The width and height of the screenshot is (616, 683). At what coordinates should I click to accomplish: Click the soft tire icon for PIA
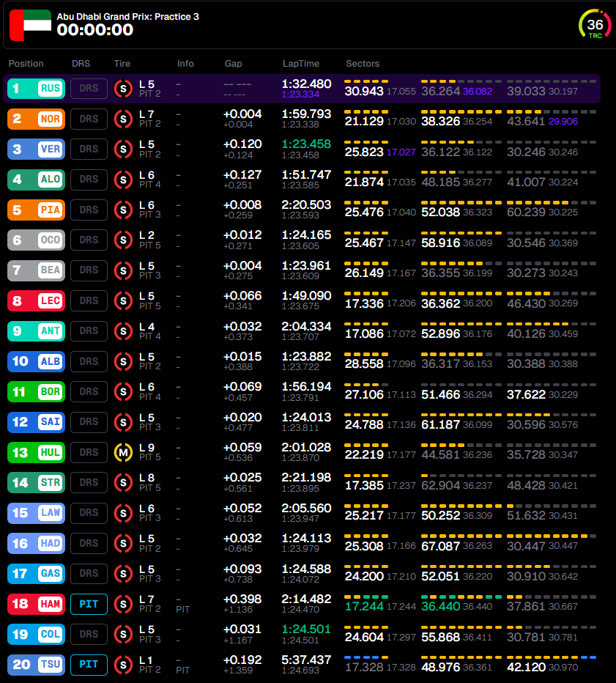(x=122, y=210)
